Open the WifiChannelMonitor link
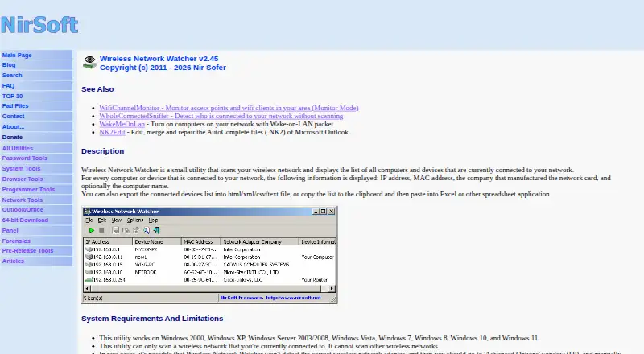Image resolution: width=644 pixels, height=354 pixels. point(229,108)
